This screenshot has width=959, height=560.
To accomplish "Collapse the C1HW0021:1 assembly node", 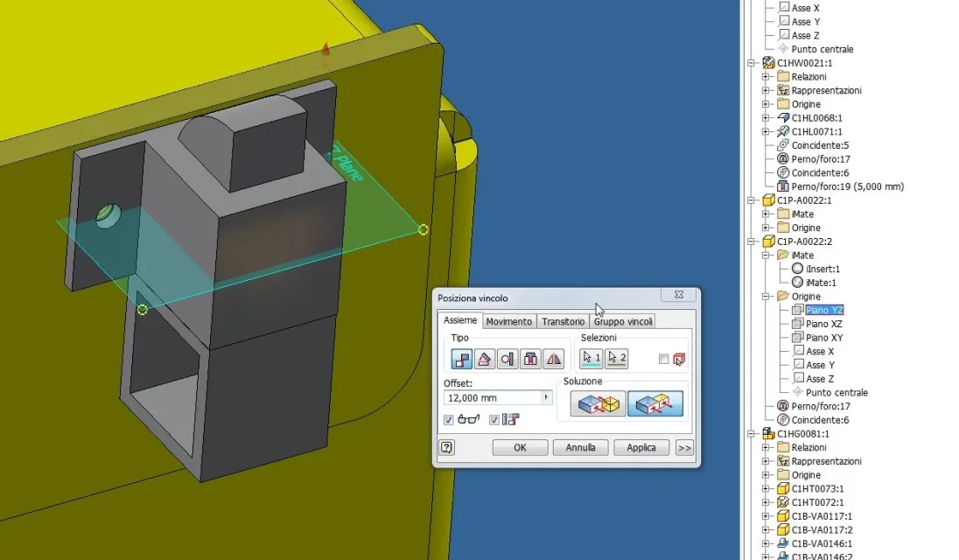I will (x=751, y=63).
